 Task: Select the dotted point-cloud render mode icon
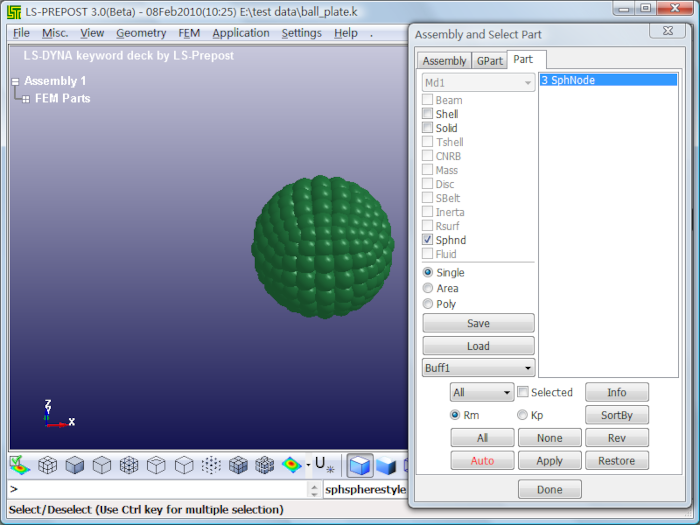pos(211,465)
